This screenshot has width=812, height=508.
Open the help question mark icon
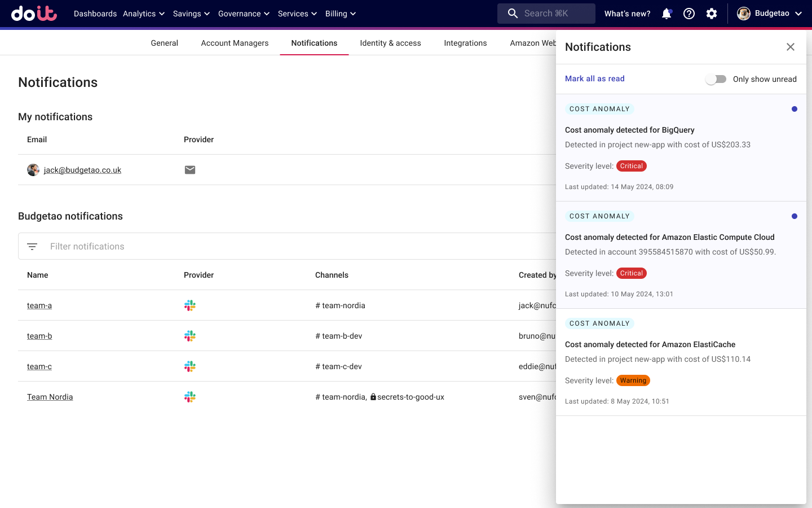point(689,14)
